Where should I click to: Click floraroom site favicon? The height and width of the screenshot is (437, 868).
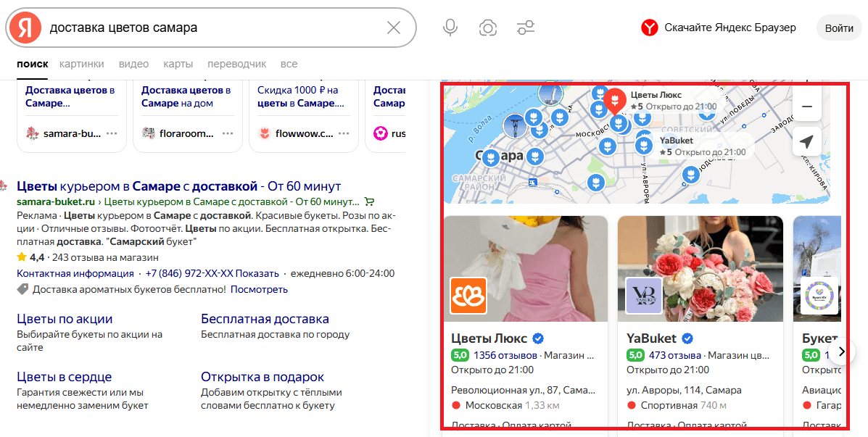149,133
